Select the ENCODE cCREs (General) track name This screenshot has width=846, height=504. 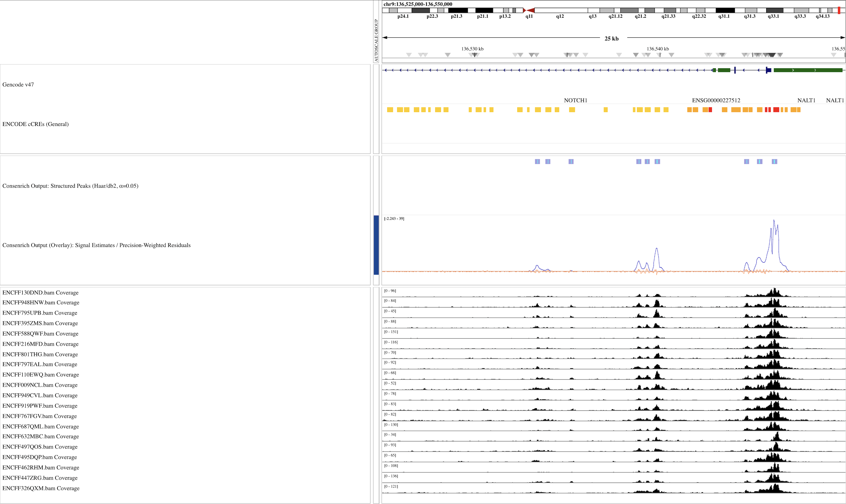(35, 124)
